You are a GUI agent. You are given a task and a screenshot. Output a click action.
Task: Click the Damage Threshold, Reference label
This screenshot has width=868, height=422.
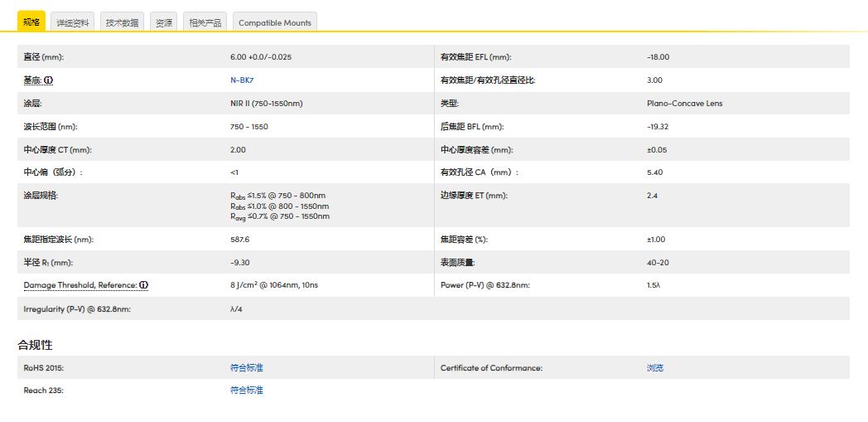point(80,285)
